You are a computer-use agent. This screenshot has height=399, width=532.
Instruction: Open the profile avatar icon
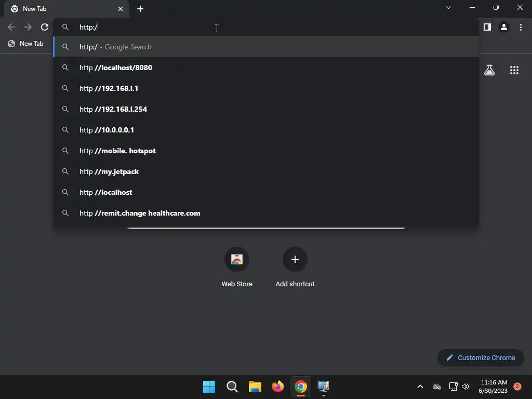pos(504,27)
